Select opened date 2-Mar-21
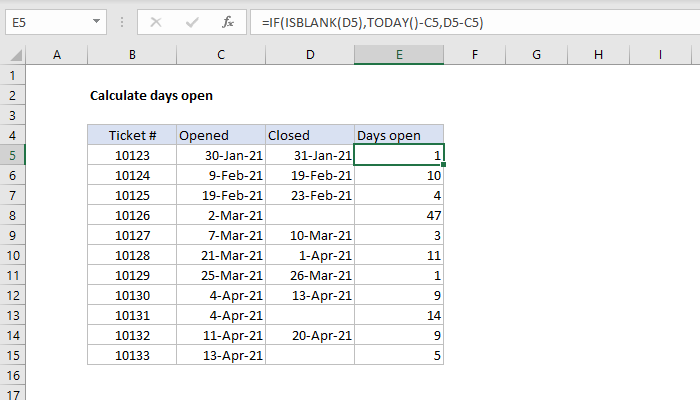The height and width of the screenshot is (400, 700). click(x=221, y=215)
